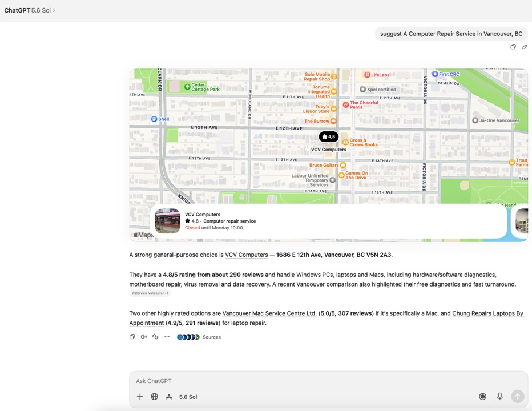This screenshot has height=411, width=532.
Task: Enable web search globe icon
Action: (154, 397)
